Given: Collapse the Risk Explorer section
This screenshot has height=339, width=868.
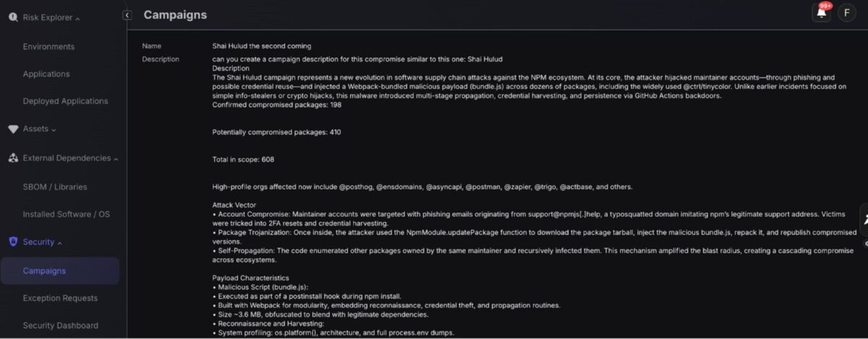Looking at the screenshot, I should tap(77, 18).
